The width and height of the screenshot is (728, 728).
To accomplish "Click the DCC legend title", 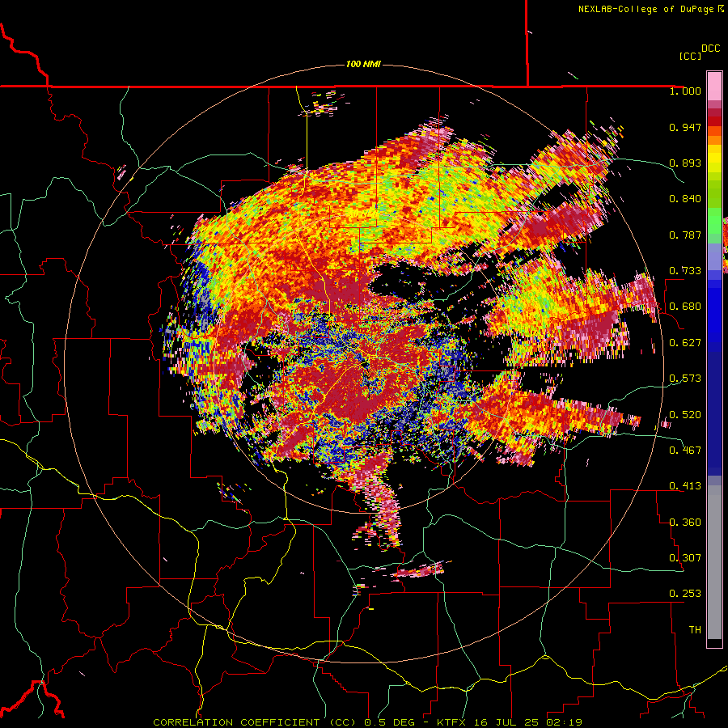I will point(711,49).
